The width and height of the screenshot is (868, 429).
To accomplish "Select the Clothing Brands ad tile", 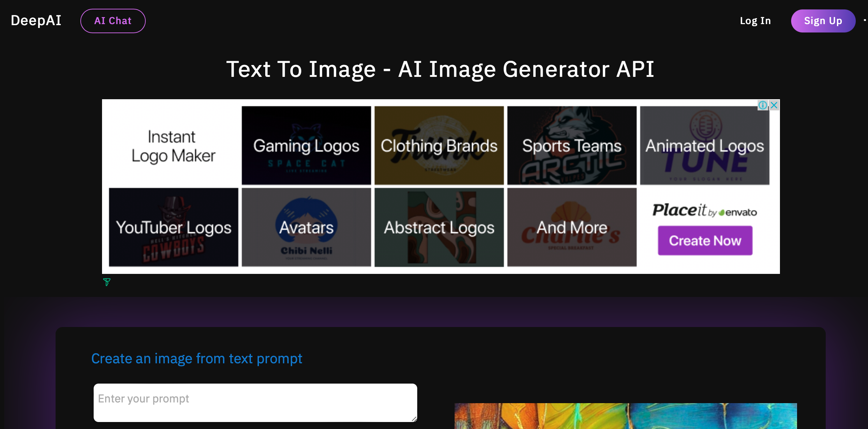I will point(439,145).
